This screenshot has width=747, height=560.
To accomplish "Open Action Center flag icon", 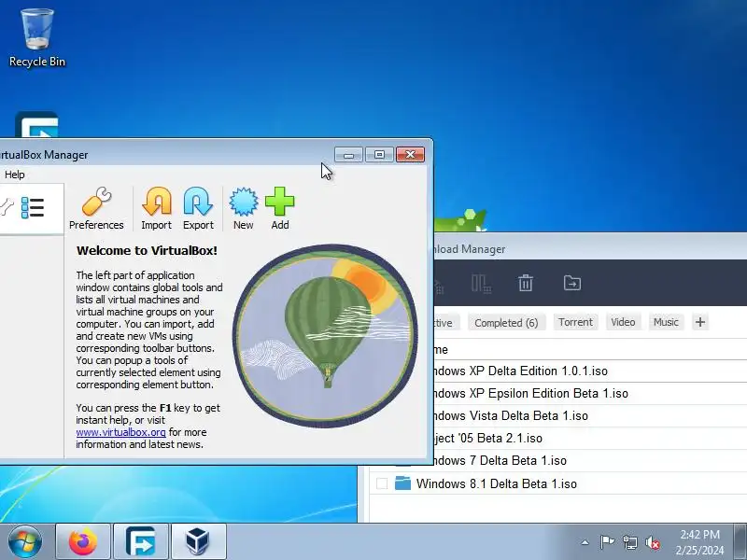I will pos(607,542).
